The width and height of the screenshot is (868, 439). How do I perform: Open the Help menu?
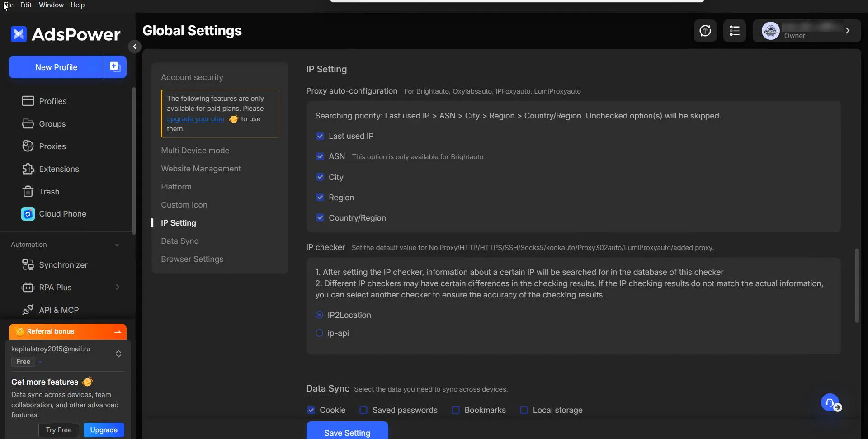(77, 5)
